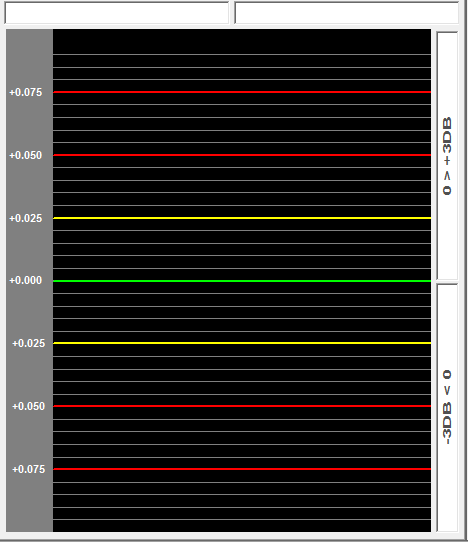Click the '0 > +3DB' vertical button
This screenshot has width=468, height=542.
pos(447,156)
